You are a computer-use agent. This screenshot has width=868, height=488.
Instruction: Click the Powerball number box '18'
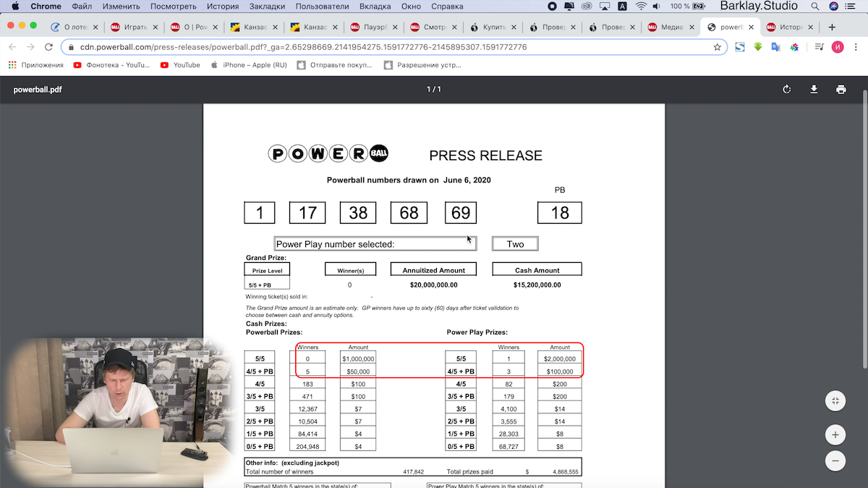tap(560, 213)
